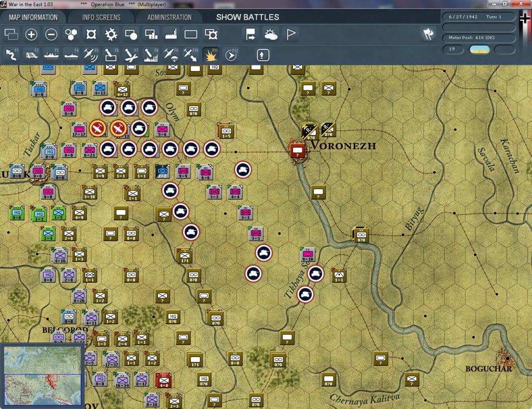Select the purple 17=37 unit counter

(x=112, y=360)
